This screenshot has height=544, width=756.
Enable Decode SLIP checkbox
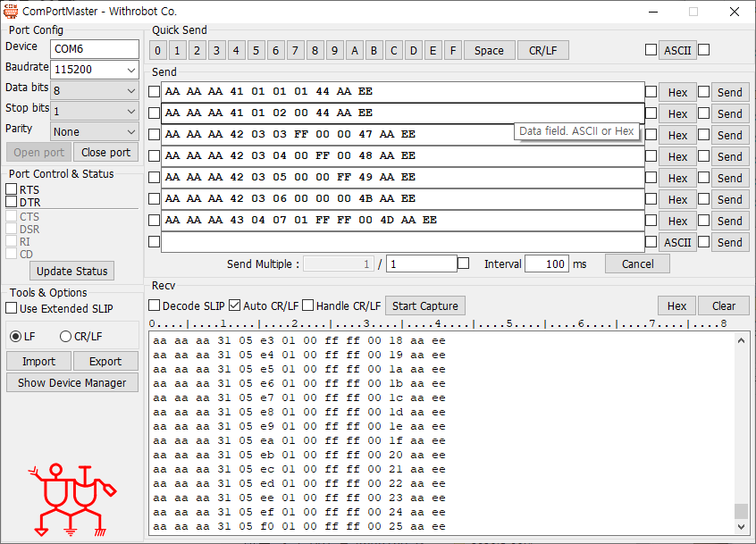(155, 305)
